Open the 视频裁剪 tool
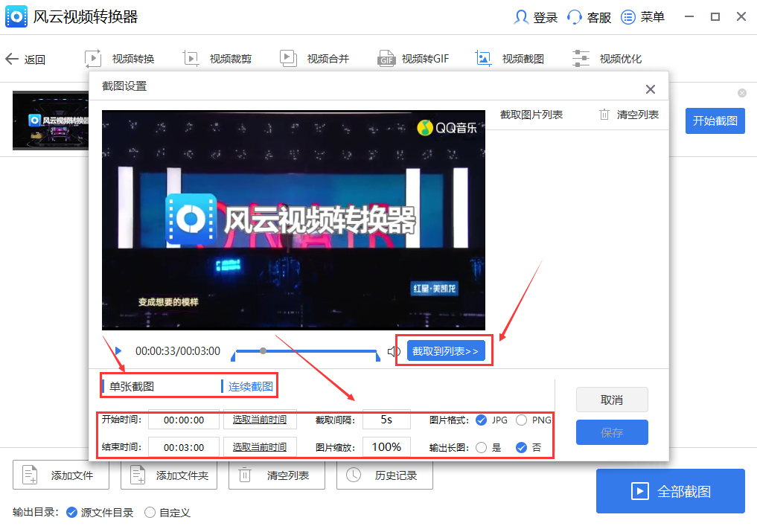The width and height of the screenshot is (757, 532). click(x=217, y=59)
